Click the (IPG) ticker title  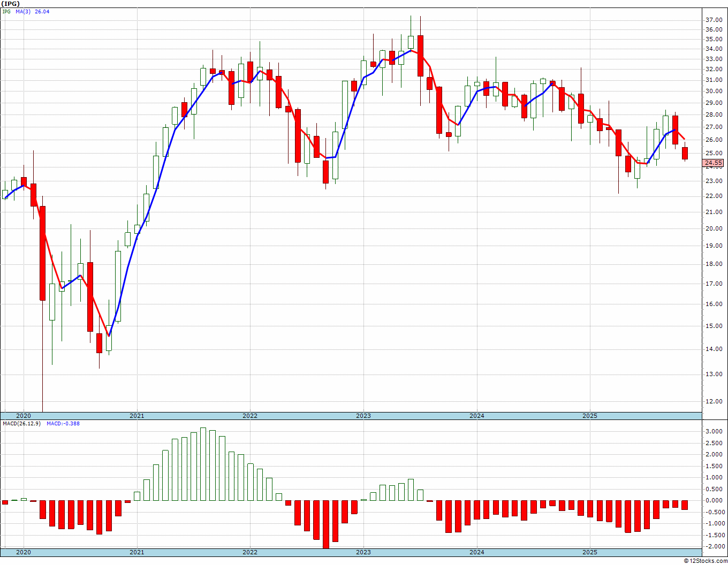(x=10, y=4)
